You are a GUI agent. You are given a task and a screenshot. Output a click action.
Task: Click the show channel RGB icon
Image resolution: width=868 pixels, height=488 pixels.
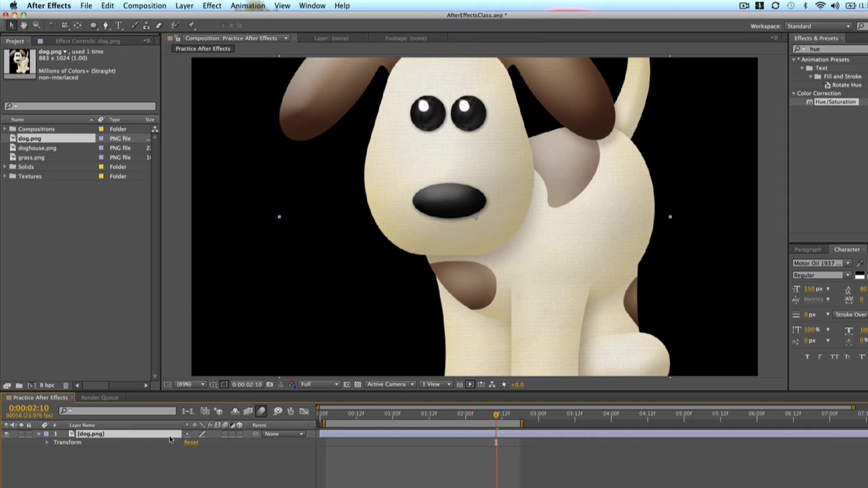[292, 384]
